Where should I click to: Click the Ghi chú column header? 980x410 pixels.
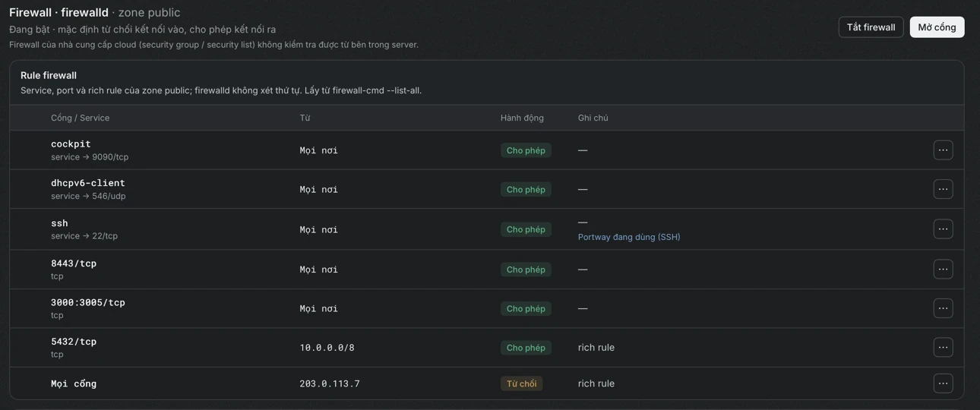[x=593, y=118]
